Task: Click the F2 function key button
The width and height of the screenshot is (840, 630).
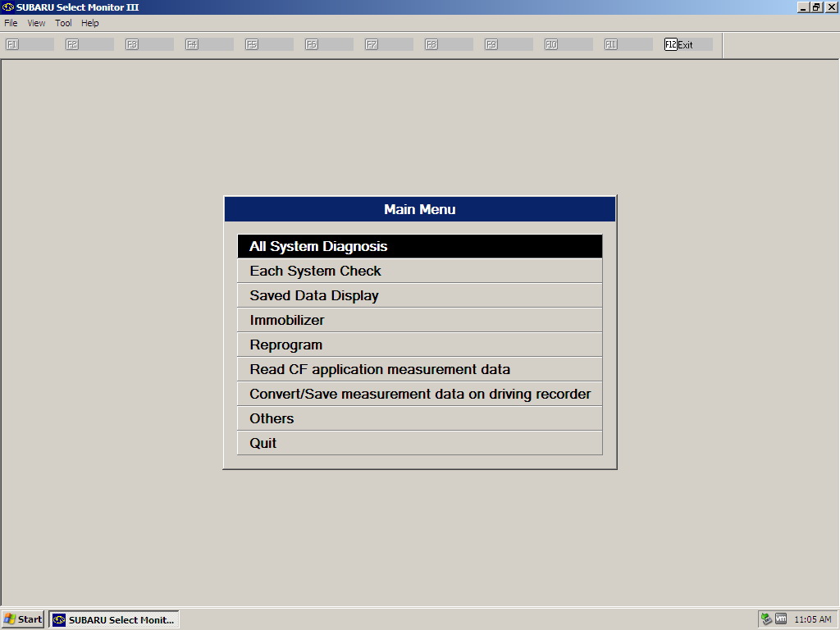Action: pyautogui.click(x=89, y=44)
